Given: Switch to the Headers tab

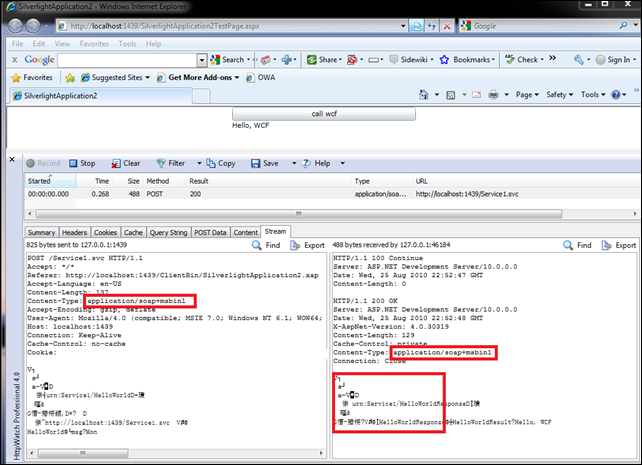Looking at the screenshot, I should coord(75,232).
